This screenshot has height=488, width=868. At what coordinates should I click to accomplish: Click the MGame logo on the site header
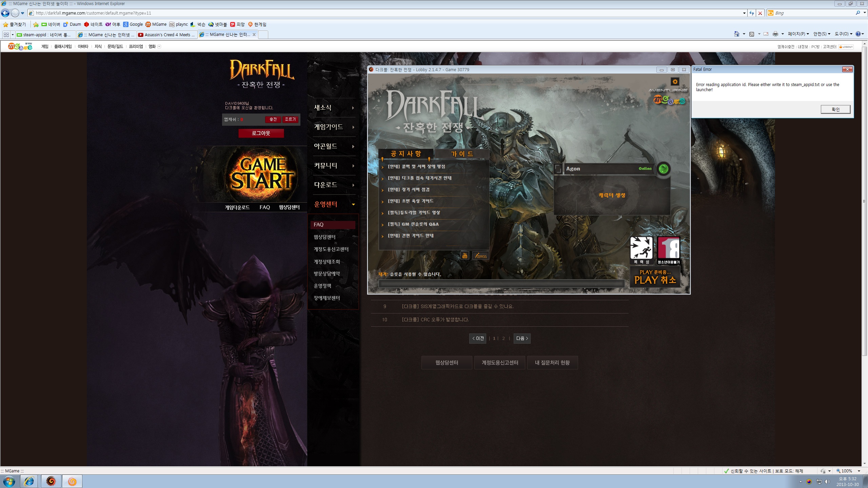20,46
